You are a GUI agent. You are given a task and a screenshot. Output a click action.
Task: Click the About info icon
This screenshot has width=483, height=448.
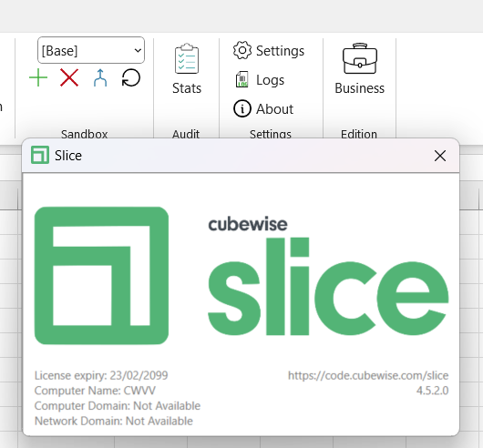242,108
